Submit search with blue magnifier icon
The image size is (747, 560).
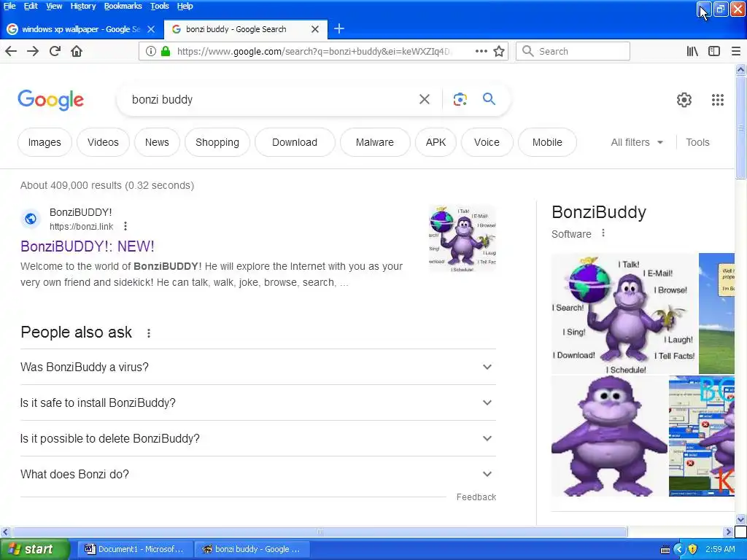tap(489, 99)
